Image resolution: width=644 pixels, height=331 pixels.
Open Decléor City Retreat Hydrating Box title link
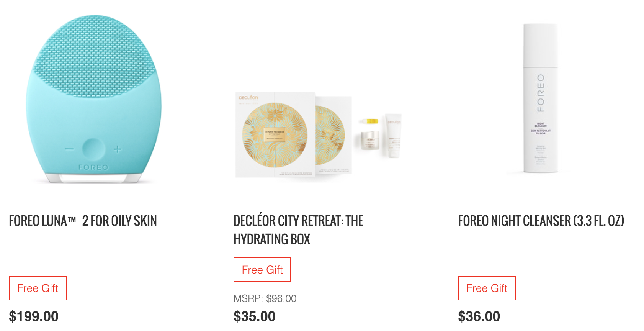pyautogui.click(x=298, y=230)
